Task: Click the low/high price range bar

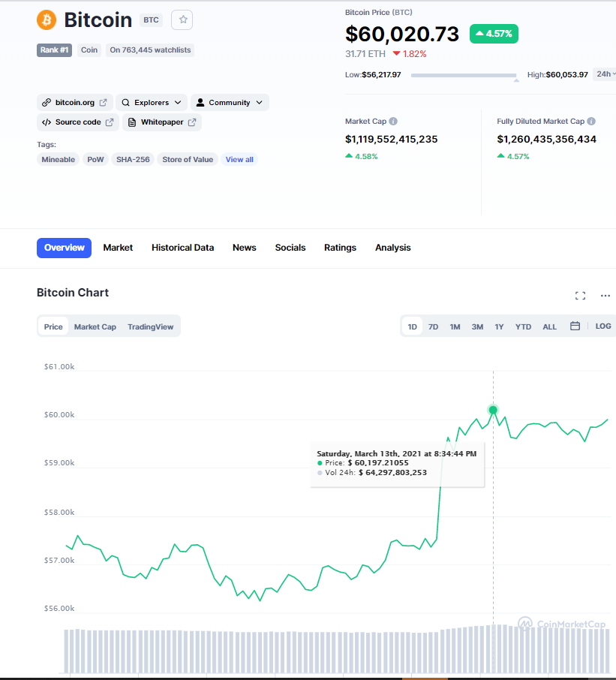Action: [464, 76]
